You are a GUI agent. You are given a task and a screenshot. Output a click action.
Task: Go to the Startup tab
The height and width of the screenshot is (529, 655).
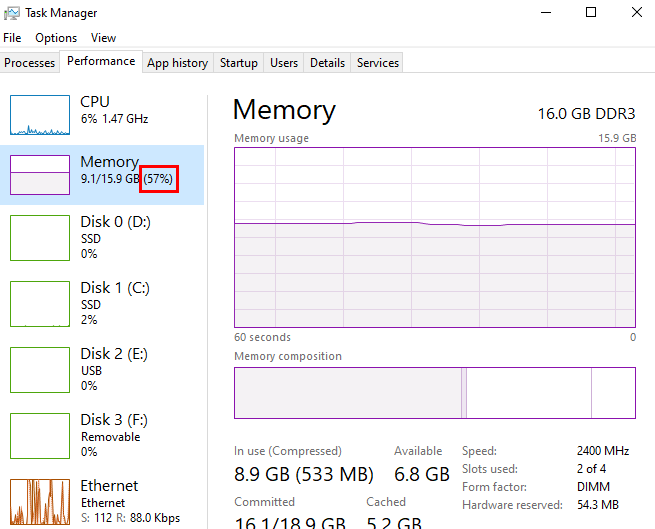click(x=239, y=63)
